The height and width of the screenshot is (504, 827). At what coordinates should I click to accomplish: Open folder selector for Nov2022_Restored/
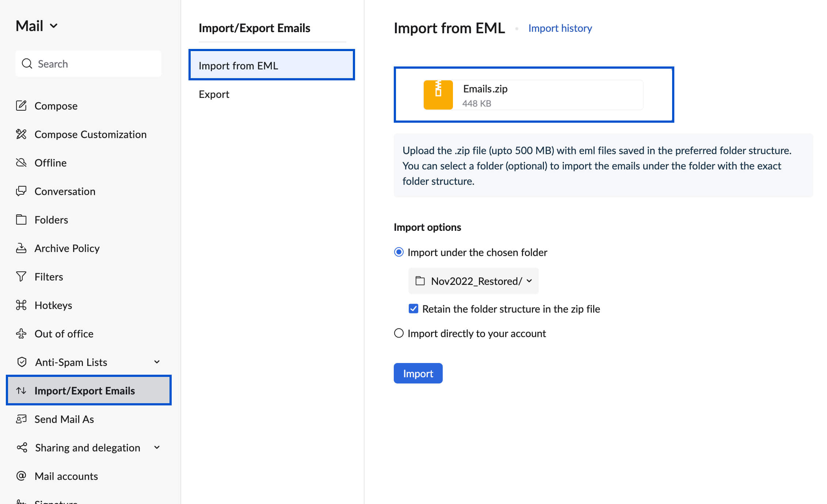[473, 280]
